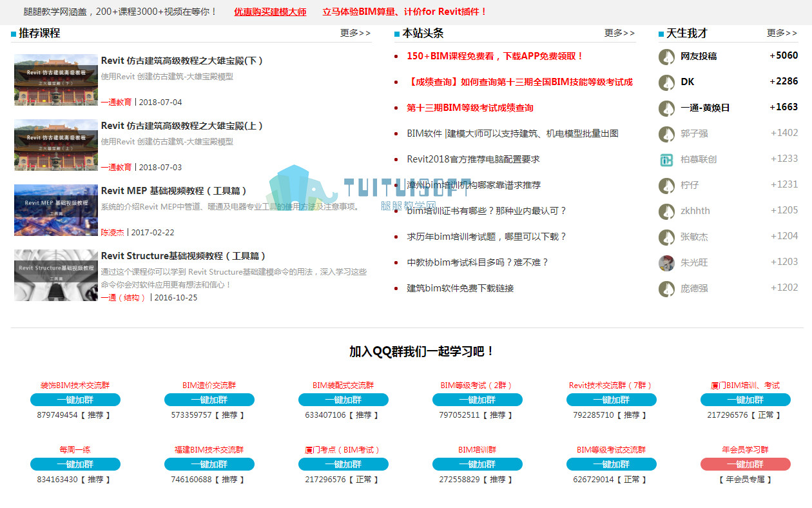The image size is (812, 508).
Task: Open BIM软件 建模大师批量出图 headline
Action: point(512,133)
